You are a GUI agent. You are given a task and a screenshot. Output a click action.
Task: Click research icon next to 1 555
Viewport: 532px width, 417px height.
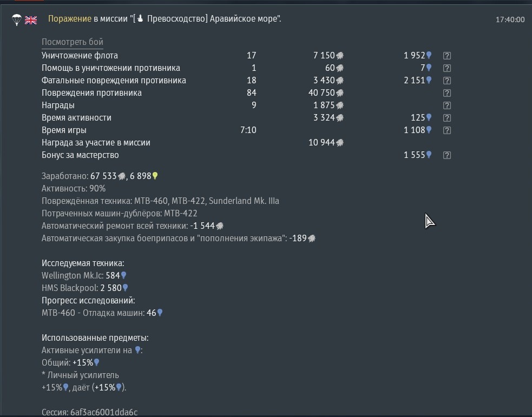pos(429,155)
